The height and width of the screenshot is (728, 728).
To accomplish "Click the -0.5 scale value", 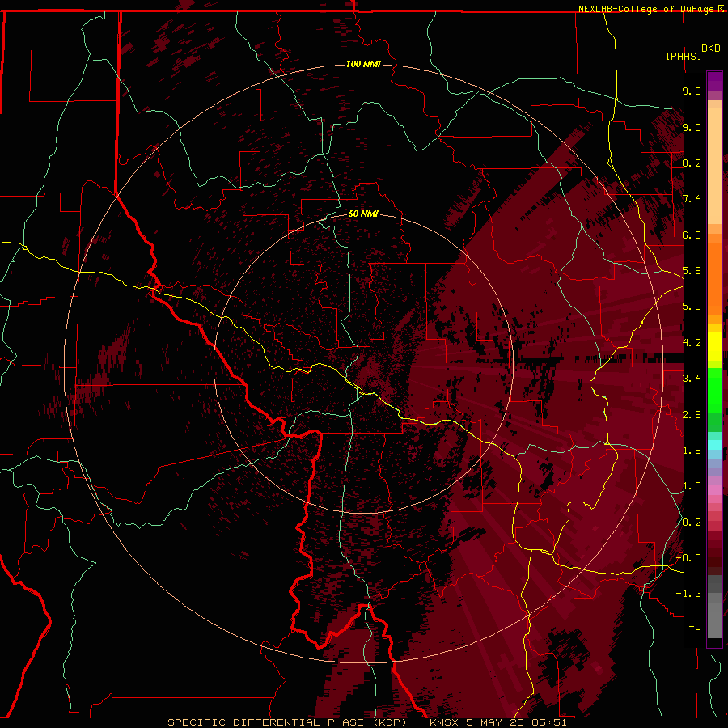I will [688, 558].
